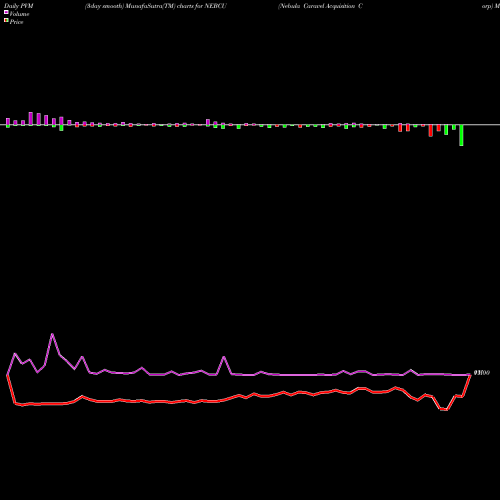Click the tallest green bar at the chart's right

pyautogui.click(x=461, y=135)
